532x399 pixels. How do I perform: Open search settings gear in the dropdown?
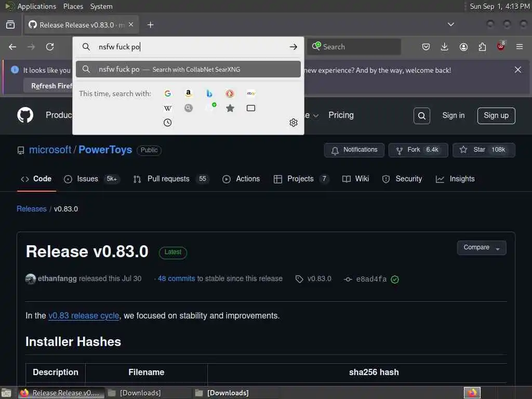(x=294, y=123)
